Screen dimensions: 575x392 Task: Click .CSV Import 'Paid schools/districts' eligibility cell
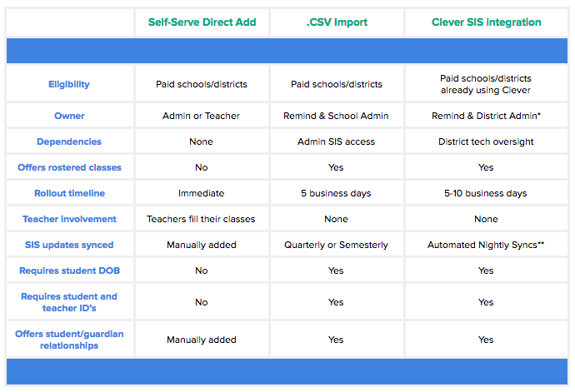[x=337, y=84]
